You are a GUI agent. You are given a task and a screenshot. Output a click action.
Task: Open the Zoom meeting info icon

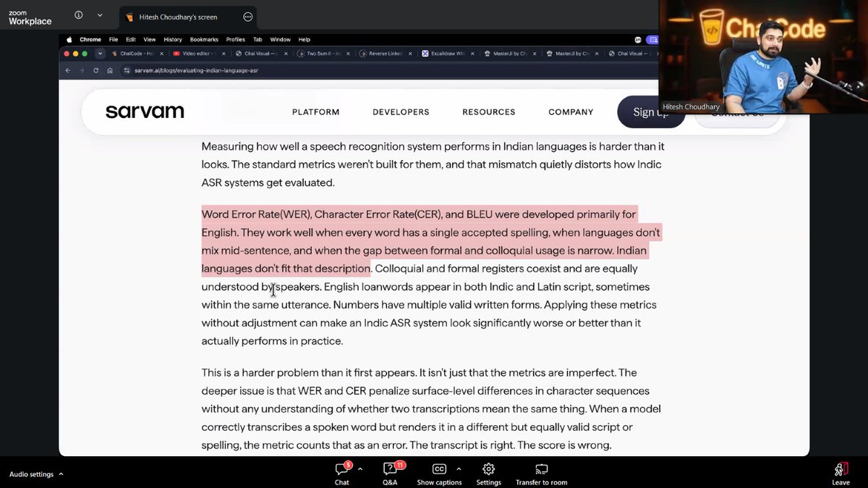click(78, 15)
